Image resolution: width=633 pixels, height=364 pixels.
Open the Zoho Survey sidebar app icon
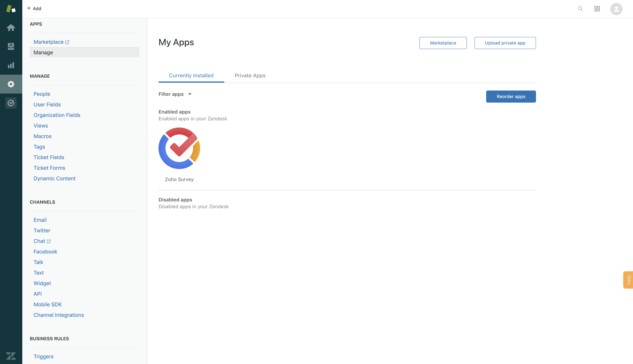(11, 103)
